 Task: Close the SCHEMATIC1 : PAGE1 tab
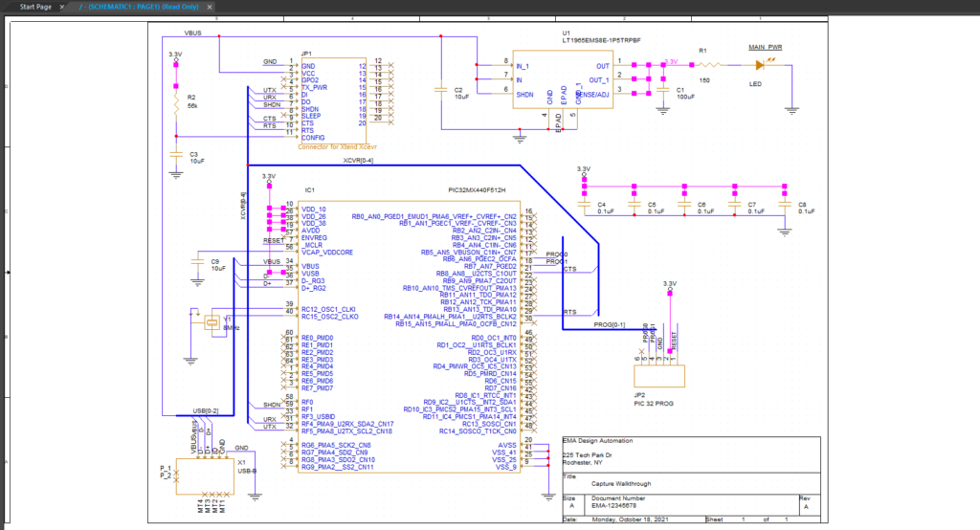coord(210,7)
